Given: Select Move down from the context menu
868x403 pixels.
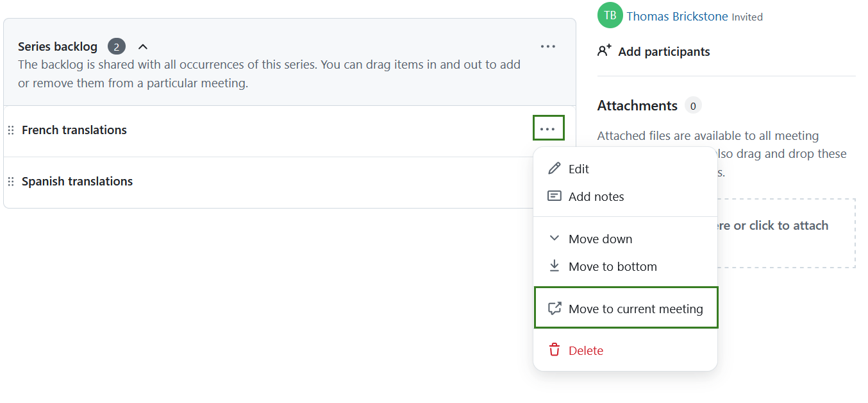Looking at the screenshot, I should (600, 239).
